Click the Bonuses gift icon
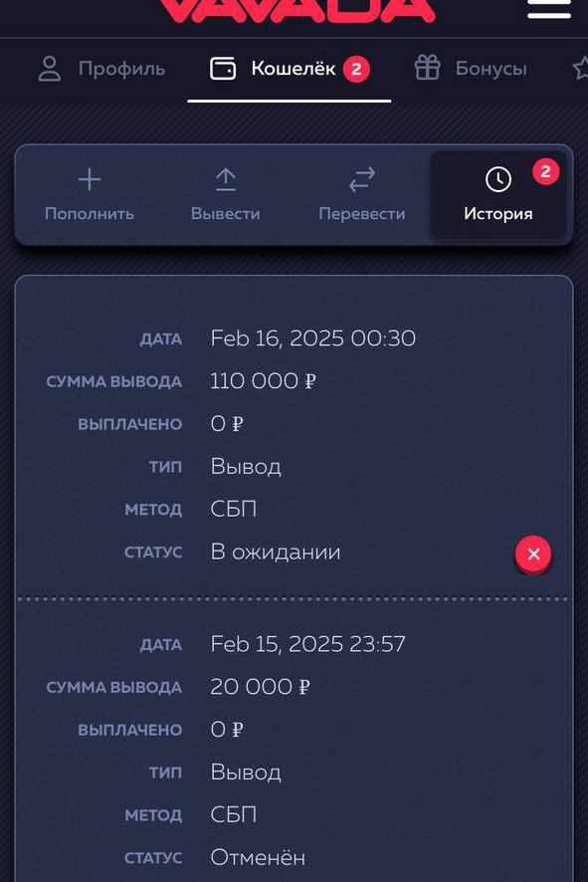 (x=427, y=68)
